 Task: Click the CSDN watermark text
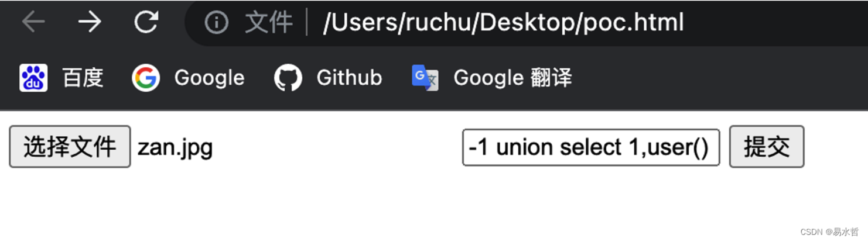[x=829, y=232]
